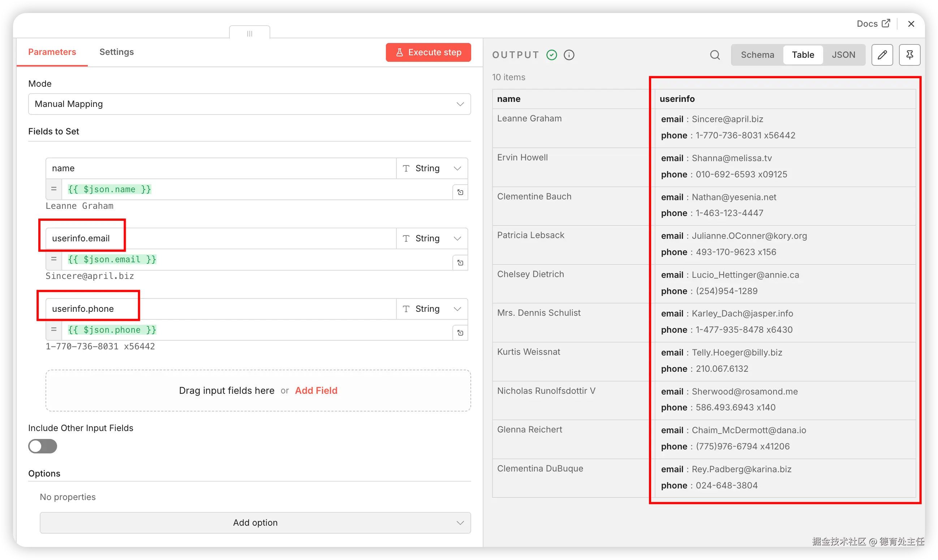Click the drag handle at panel top
Image resolution: width=938 pixels, height=560 pixels.
click(249, 34)
